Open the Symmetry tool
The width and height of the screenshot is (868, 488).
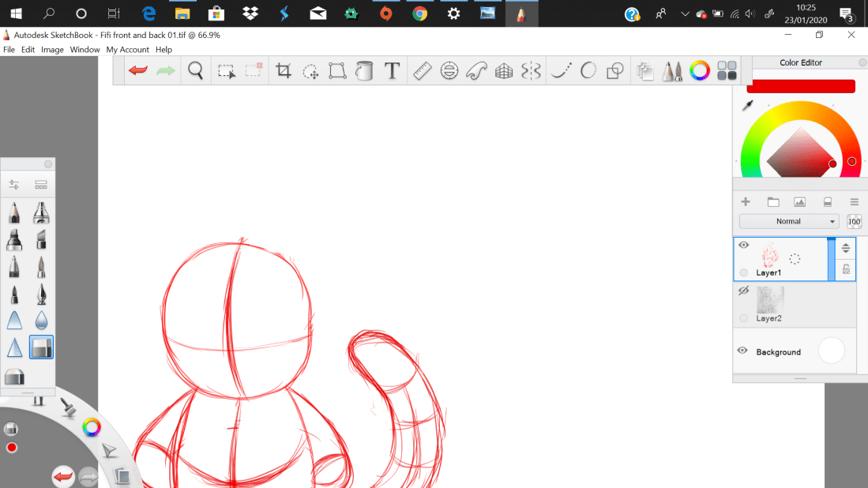532,71
